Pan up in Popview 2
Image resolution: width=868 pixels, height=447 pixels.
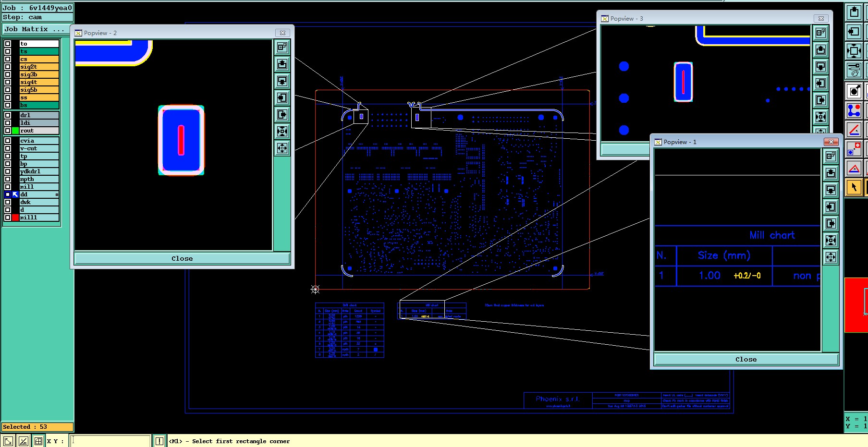click(x=282, y=64)
